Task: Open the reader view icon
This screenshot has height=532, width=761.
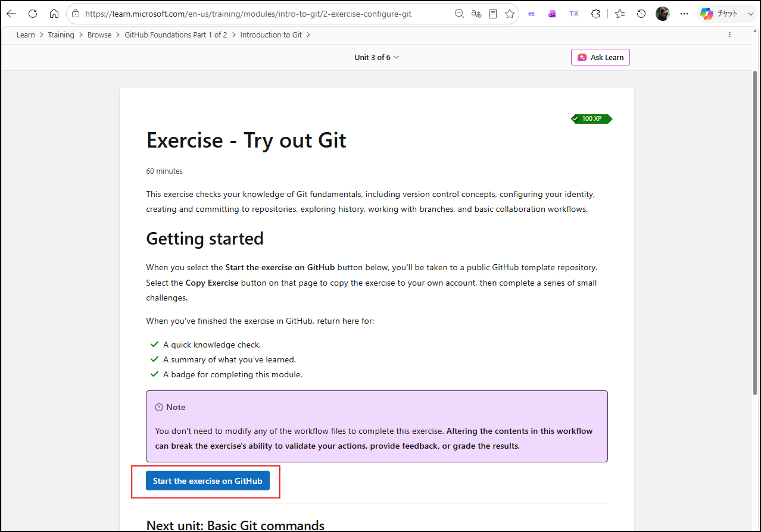Action: click(x=493, y=14)
